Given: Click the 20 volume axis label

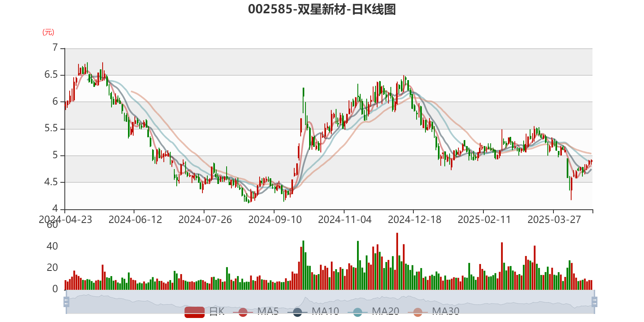Looking at the screenshot, I should pos(52,268).
